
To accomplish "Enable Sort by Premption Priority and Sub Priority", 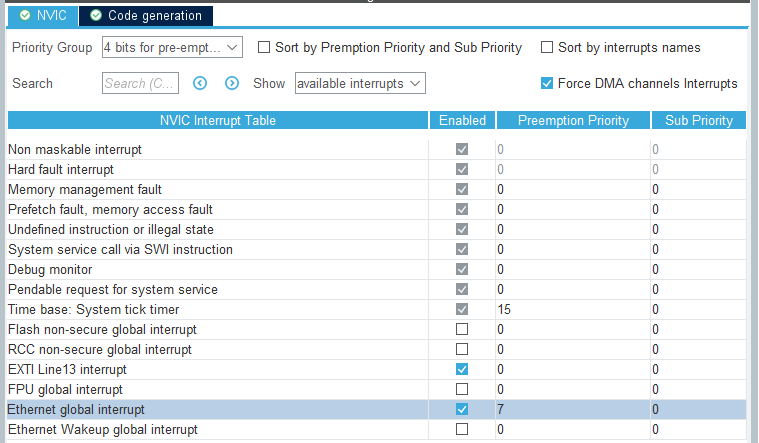I will point(265,47).
